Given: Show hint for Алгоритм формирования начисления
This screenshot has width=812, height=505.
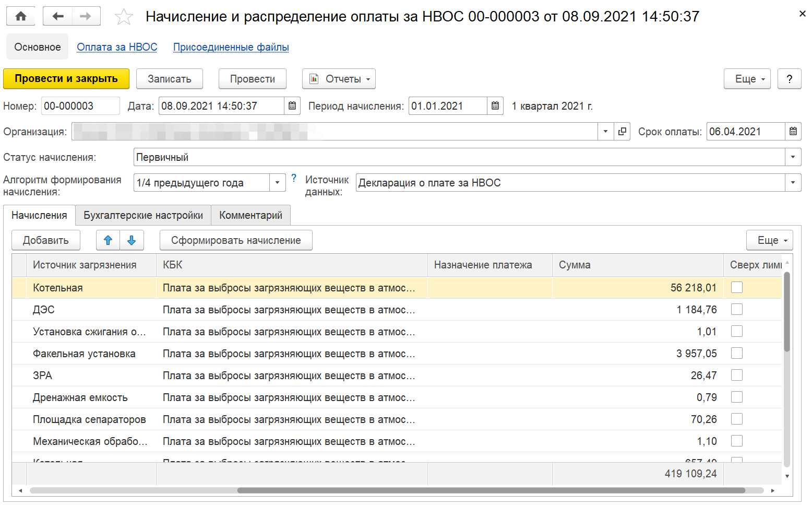Looking at the screenshot, I should pos(294,178).
